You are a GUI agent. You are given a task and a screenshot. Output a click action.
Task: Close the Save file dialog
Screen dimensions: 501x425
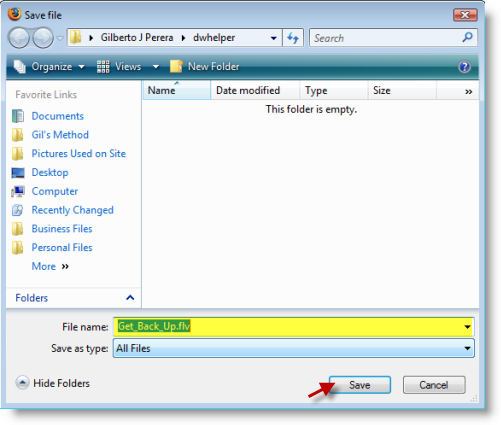pyautogui.click(x=465, y=15)
